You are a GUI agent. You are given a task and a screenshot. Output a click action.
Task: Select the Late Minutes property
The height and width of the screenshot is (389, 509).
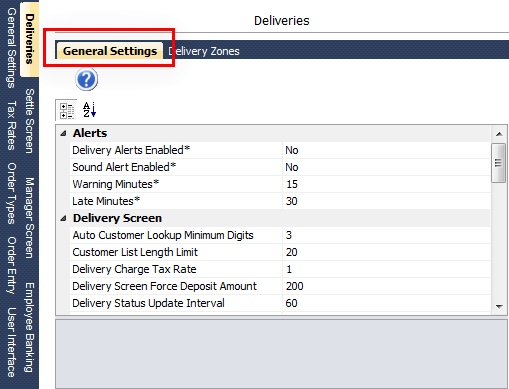pos(280,201)
